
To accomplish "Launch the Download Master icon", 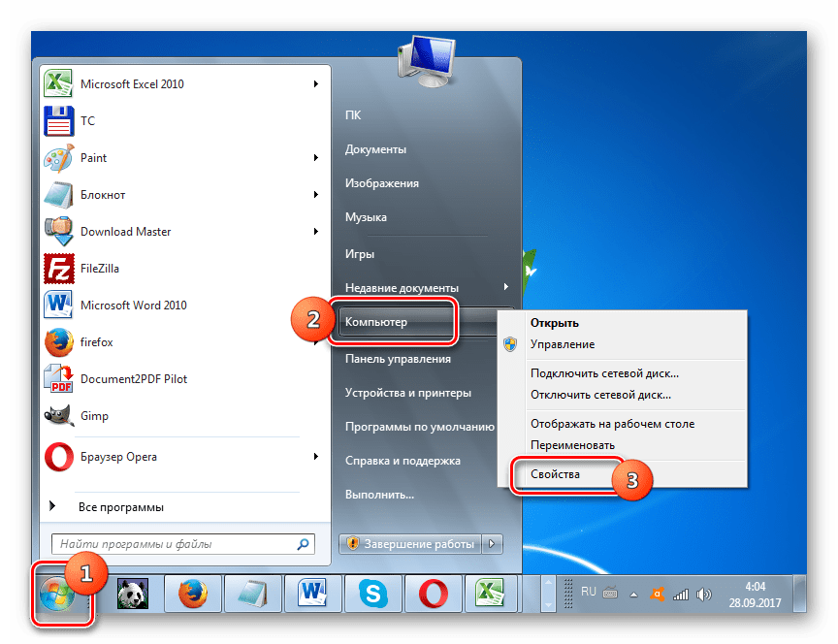I will 58,232.
